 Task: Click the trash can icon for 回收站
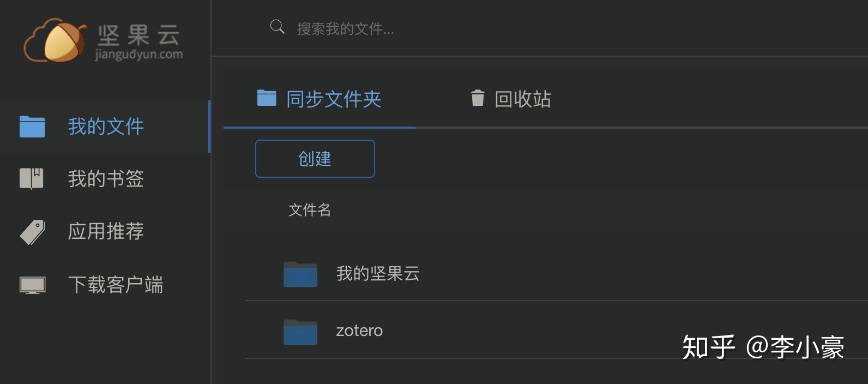click(478, 98)
